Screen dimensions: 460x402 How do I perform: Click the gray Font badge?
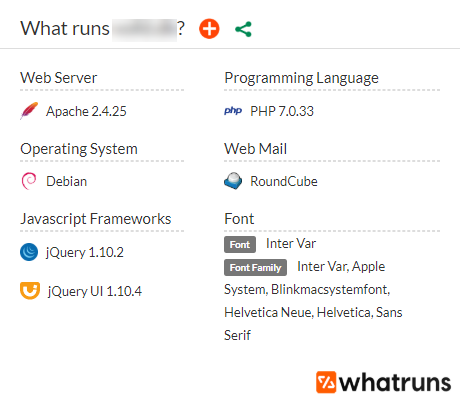pos(240,244)
